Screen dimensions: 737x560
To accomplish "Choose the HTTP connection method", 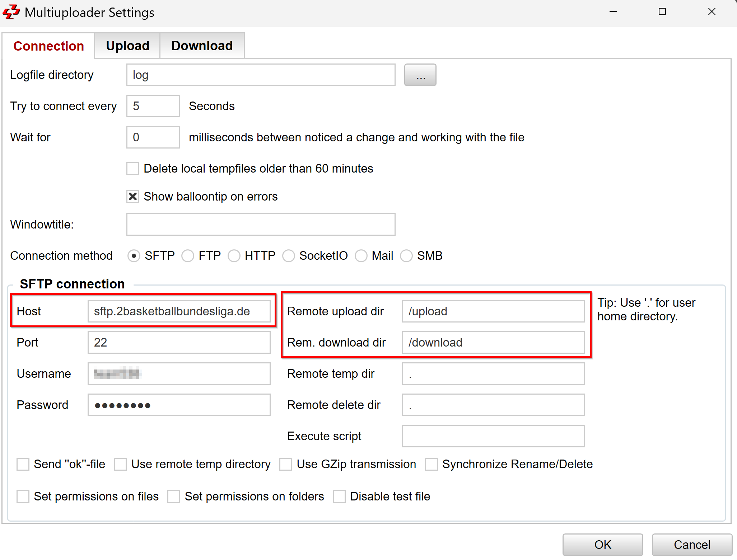I will [234, 256].
